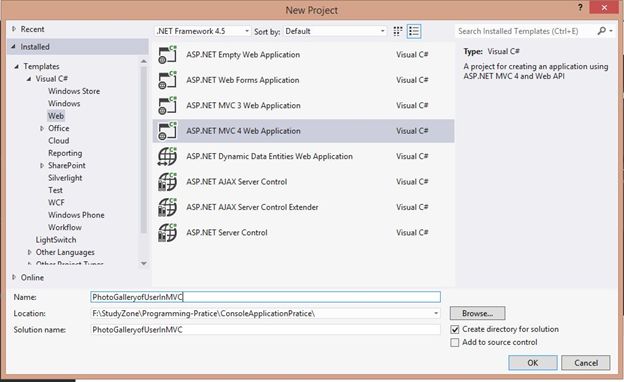Click the template tree scroll up arrow
The height and width of the screenshot is (382, 624).
144,61
